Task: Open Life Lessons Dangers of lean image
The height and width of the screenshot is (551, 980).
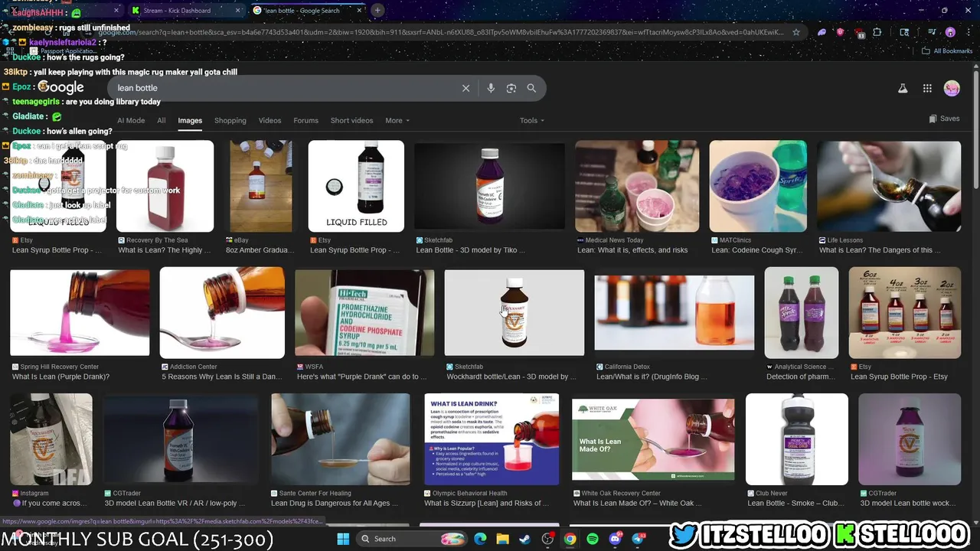Action: click(889, 186)
